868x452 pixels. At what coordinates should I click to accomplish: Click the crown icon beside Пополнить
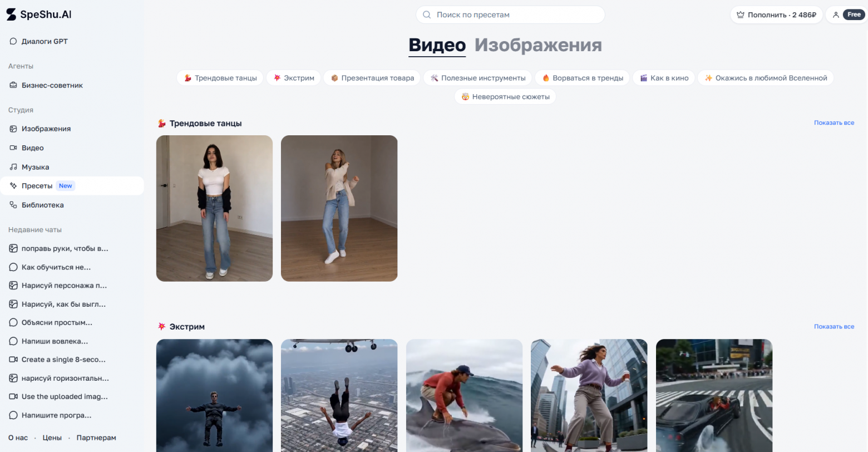[740, 15]
